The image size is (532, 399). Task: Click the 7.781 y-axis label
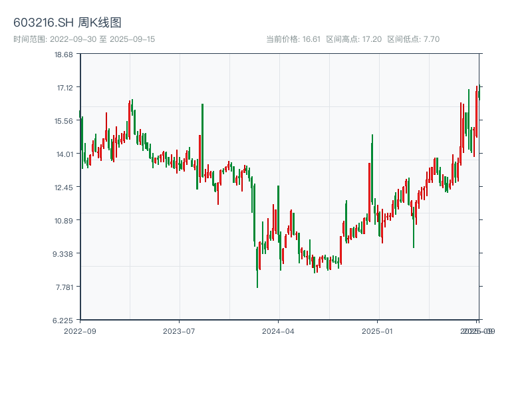[64, 287]
